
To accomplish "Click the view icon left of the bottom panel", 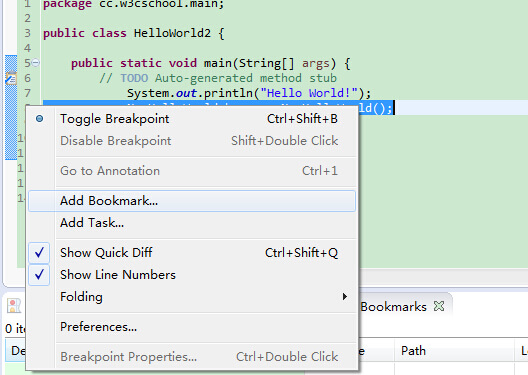I will click(14, 306).
